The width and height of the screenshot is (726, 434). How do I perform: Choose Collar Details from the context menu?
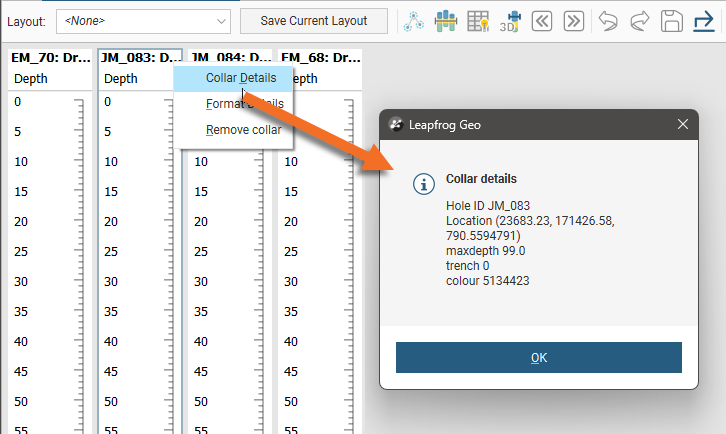coord(240,78)
